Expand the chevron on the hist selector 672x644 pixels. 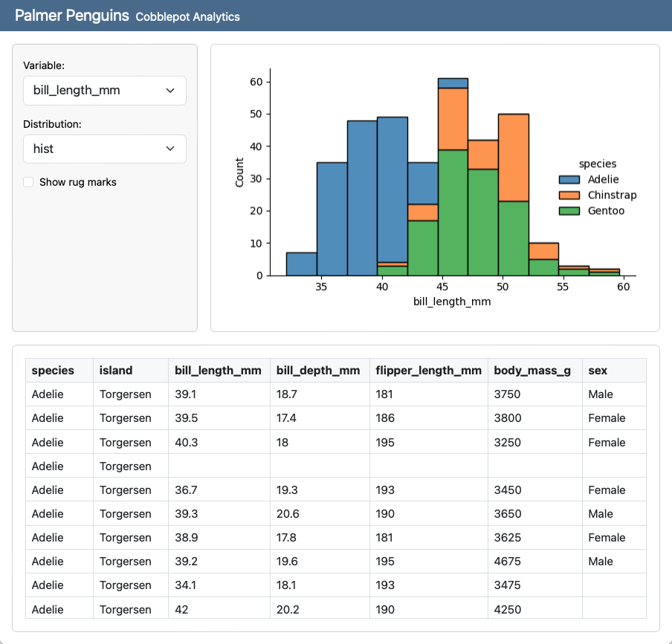point(169,149)
